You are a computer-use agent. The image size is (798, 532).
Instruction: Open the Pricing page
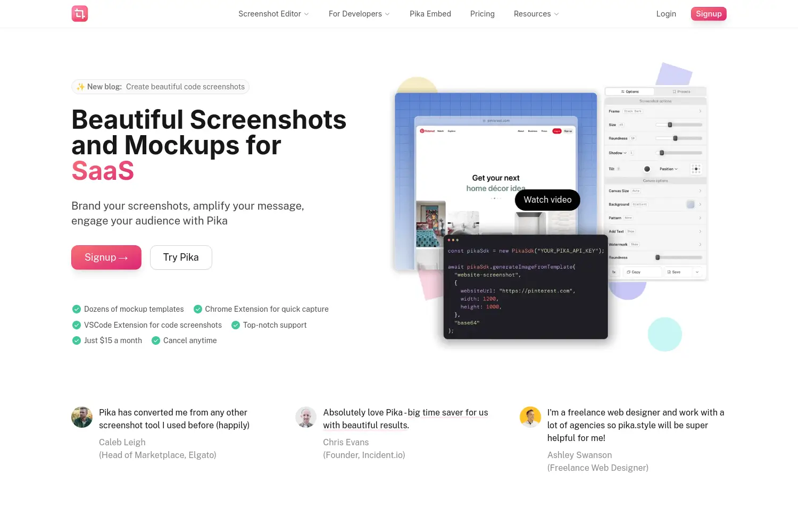(483, 14)
